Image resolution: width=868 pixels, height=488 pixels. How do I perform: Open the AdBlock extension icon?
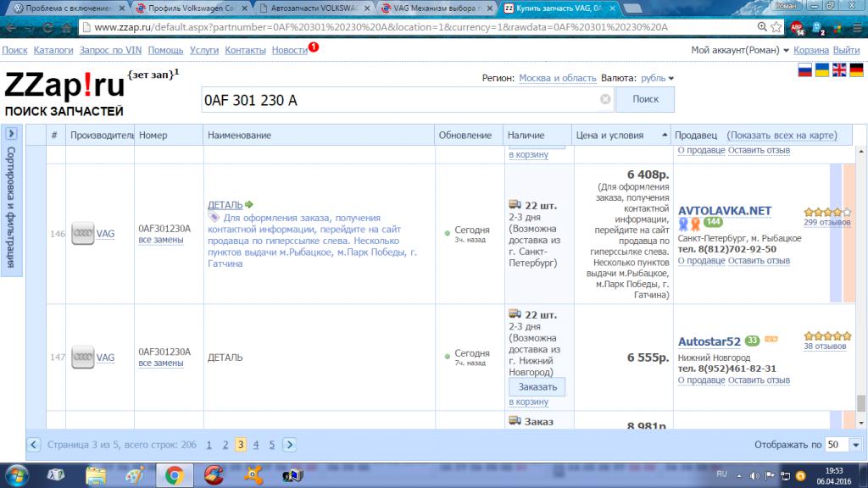(x=797, y=28)
